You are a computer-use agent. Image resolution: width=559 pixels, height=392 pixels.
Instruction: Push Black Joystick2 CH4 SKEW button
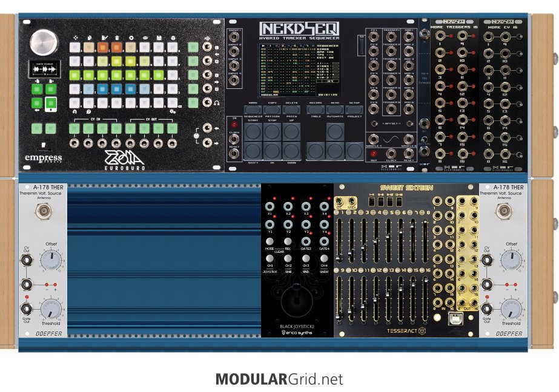(324, 258)
